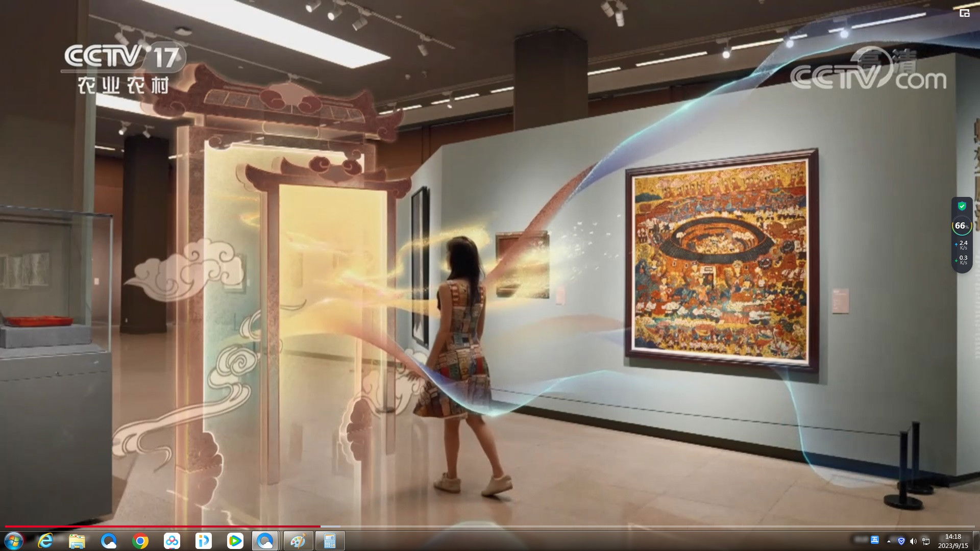
Task: Launch Google Chrome from taskbar
Action: (x=140, y=541)
